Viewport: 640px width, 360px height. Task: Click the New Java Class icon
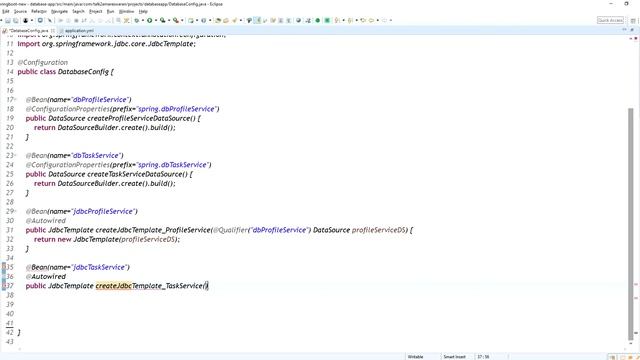click(203, 20)
